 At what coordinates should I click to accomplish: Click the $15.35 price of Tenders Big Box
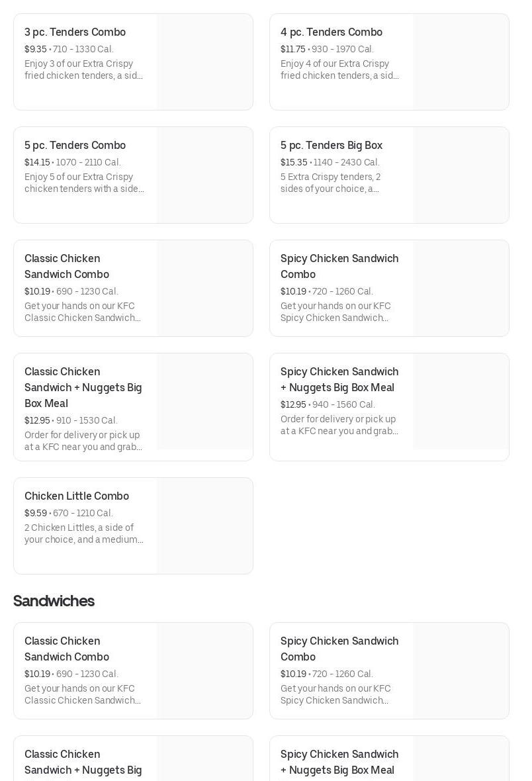pyautogui.click(x=294, y=163)
